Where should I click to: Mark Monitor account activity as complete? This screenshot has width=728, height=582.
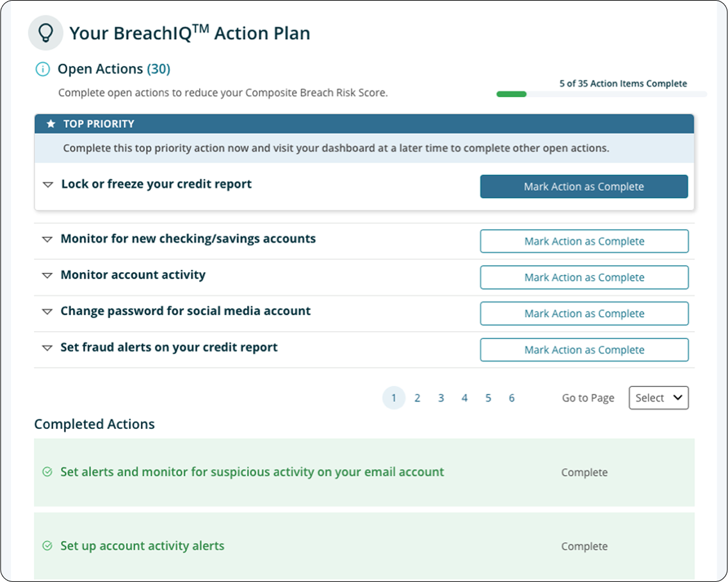point(584,277)
